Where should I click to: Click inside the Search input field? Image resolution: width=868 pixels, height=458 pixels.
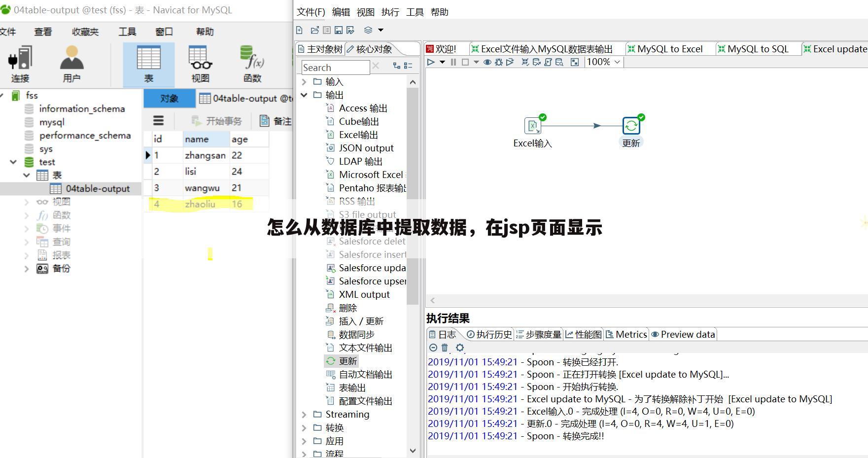tap(335, 68)
